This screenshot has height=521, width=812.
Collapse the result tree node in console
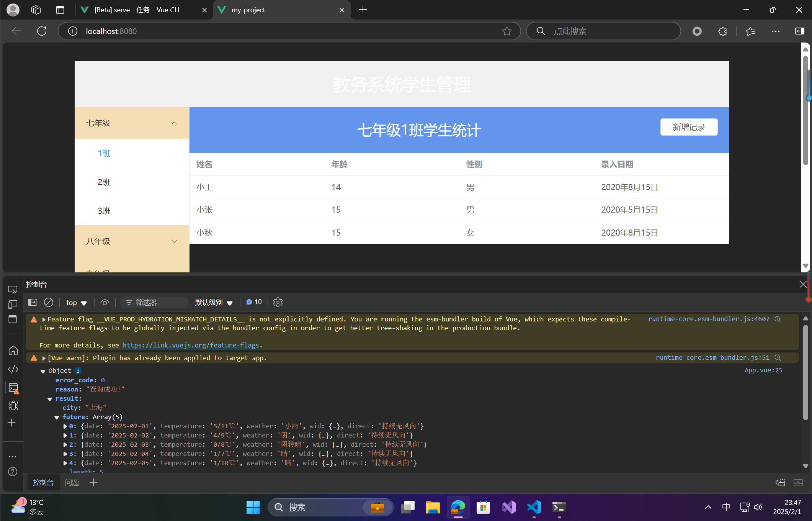[x=50, y=399]
